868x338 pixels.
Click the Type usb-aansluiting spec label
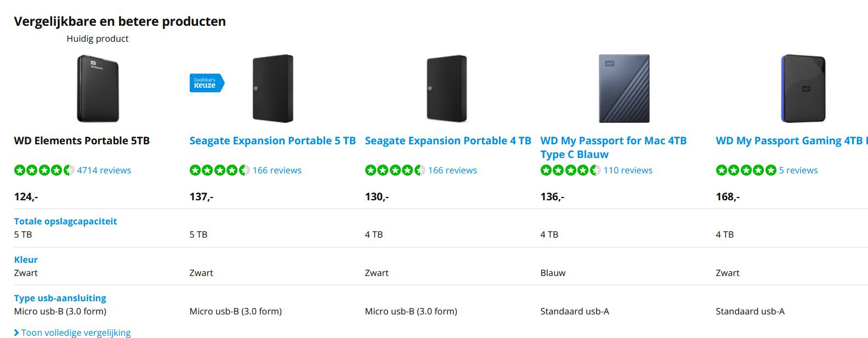[60, 298]
